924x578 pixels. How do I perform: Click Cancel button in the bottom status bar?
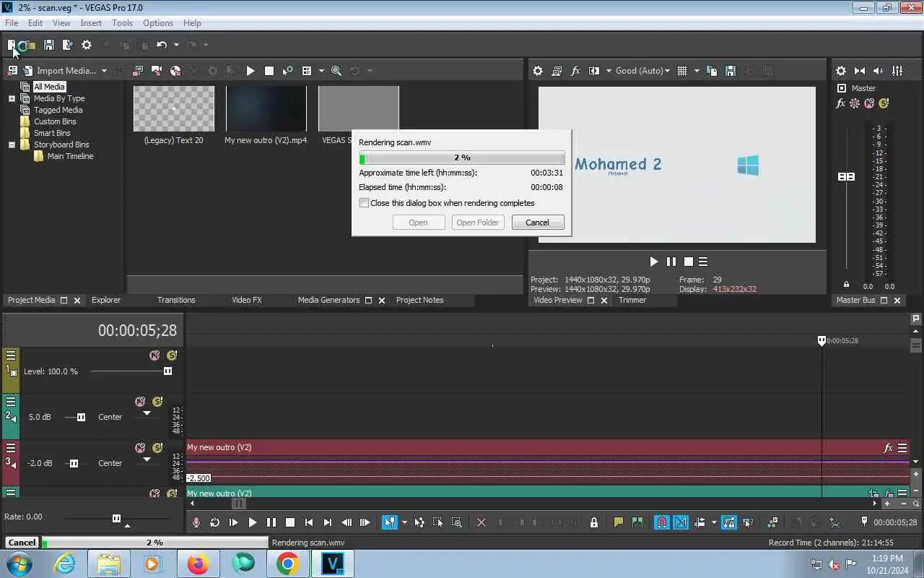click(22, 543)
